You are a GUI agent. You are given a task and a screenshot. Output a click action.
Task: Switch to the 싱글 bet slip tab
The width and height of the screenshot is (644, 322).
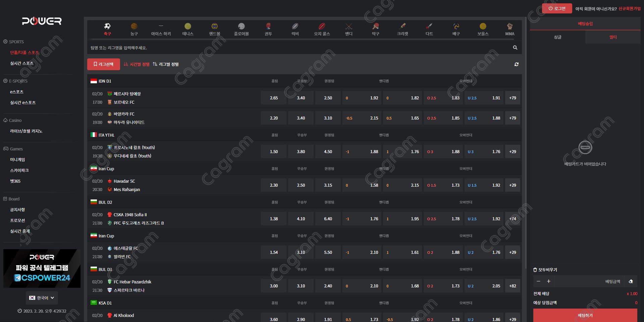pyautogui.click(x=557, y=37)
